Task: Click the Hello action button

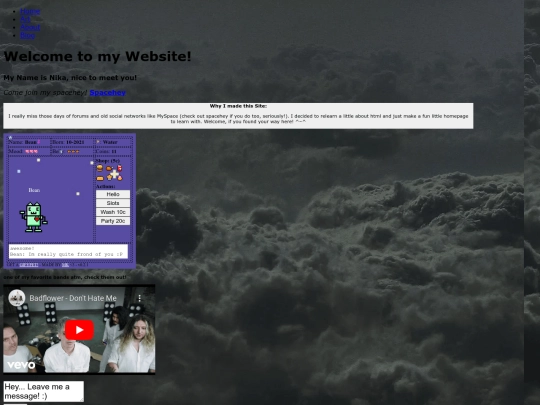Action: tap(113, 194)
